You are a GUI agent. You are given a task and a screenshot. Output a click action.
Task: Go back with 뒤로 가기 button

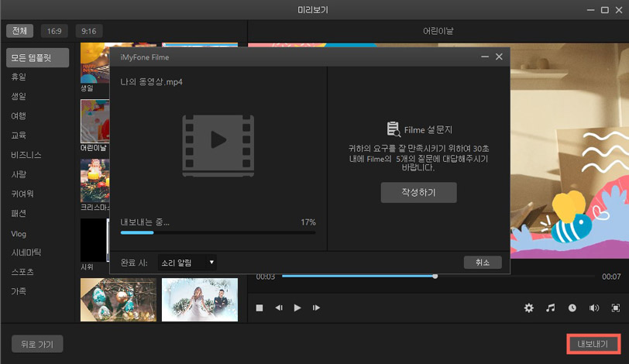[37, 344]
